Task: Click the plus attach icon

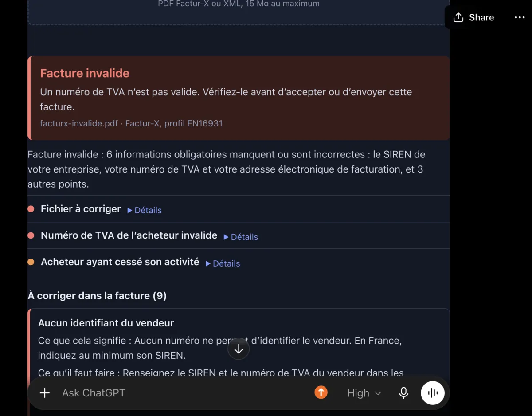Action: (x=45, y=393)
